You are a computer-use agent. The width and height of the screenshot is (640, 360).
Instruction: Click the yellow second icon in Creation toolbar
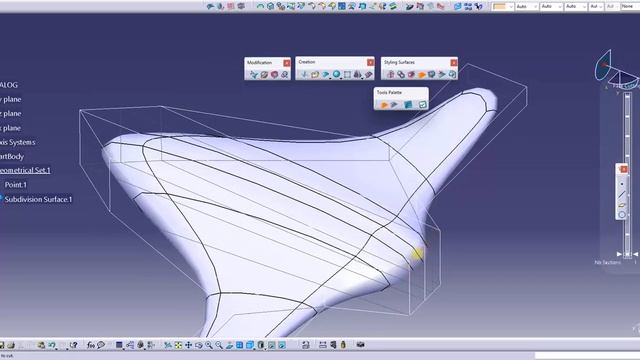pyautogui.click(x=315, y=74)
